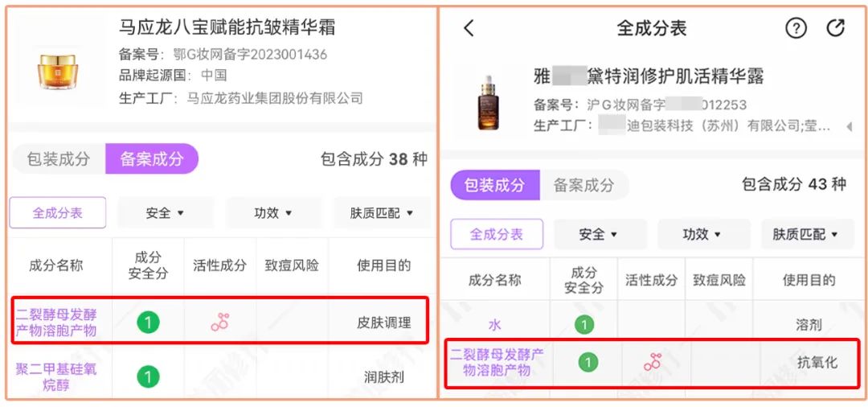Click 包含成分 38 种 count text

[x=375, y=159]
